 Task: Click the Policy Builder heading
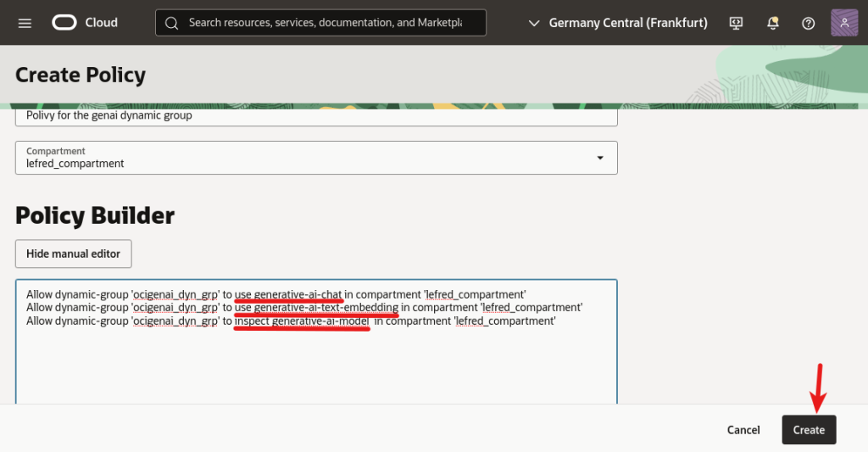click(x=95, y=215)
